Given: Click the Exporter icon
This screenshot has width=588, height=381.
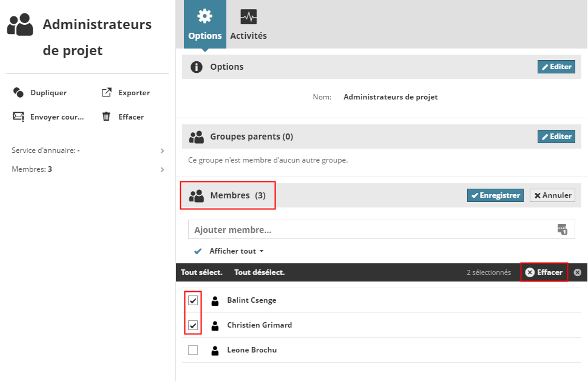Looking at the screenshot, I should pos(106,93).
